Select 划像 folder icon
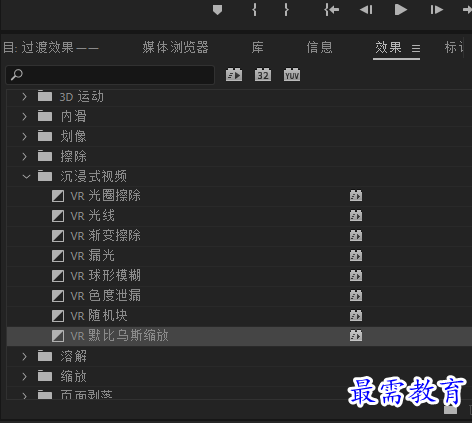The width and height of the screenshot is (472, 423). (45, 136)
